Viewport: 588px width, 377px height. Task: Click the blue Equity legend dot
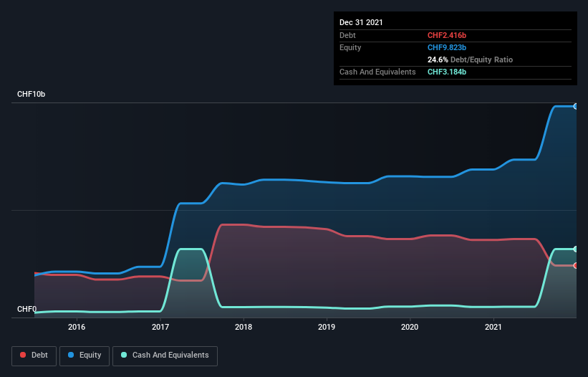tap(70, 355)
